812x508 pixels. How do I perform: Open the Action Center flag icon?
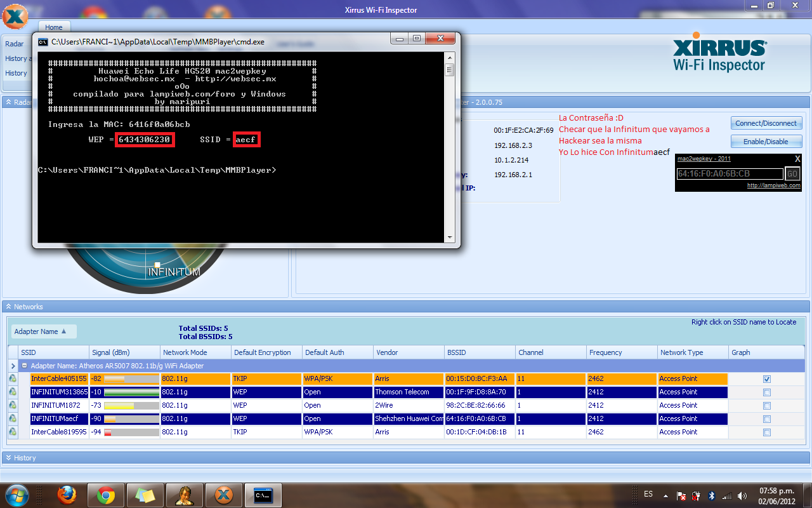(x=681, y=495)
